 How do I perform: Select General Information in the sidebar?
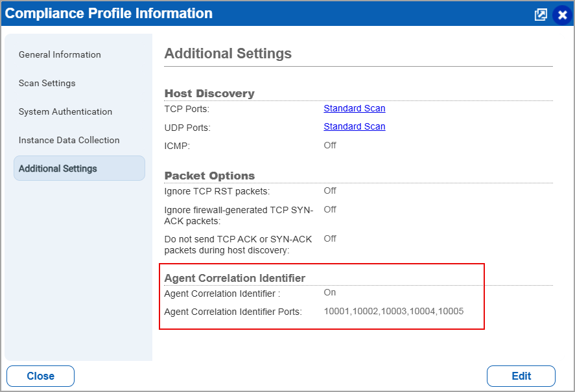coord(60,54)
